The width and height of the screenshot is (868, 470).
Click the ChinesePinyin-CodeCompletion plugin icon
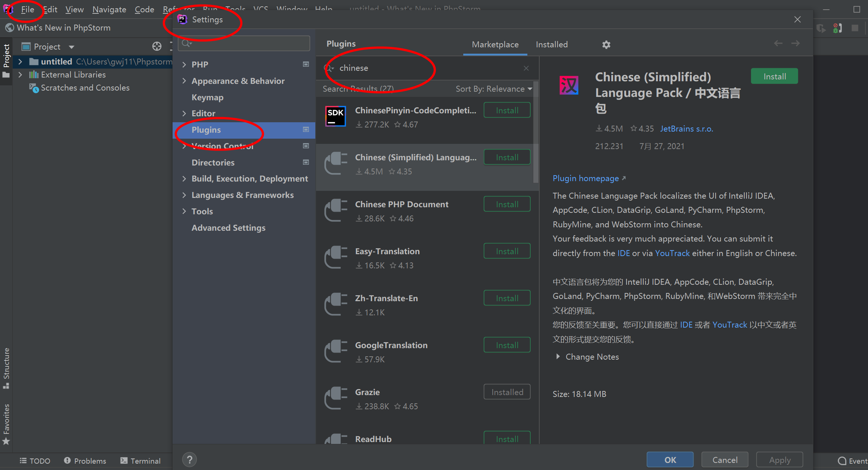(x=336, y=116)
